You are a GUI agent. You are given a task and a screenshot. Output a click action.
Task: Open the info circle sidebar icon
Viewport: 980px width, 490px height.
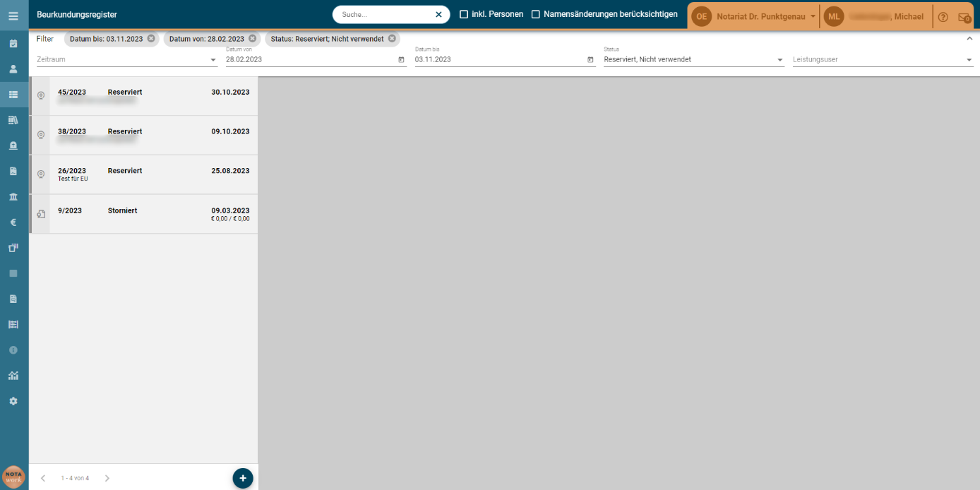[x=13, y=349]
